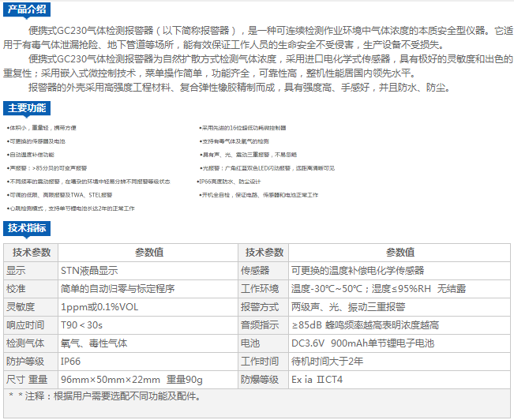Select the line '声报警：>85分贝的可变声报警'

[47, 168]
